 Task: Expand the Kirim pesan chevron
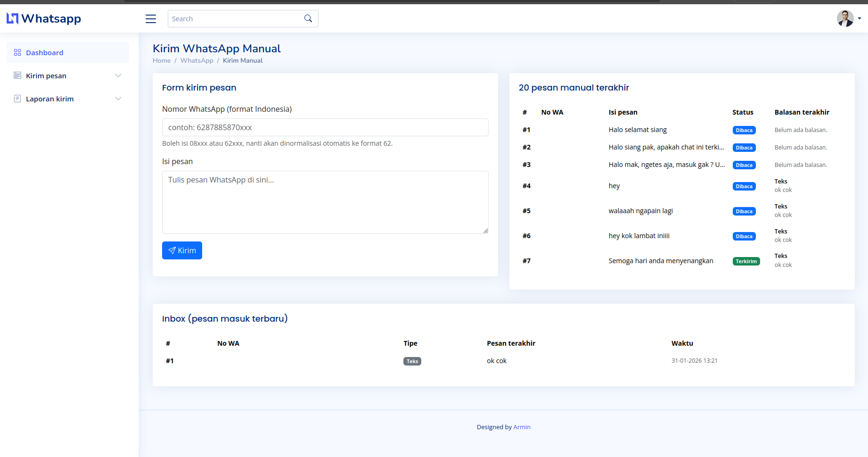point(118,75)
